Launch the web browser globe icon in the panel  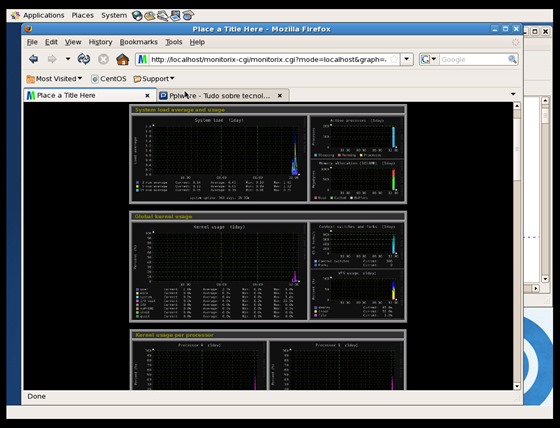click(x=137, y=15)
